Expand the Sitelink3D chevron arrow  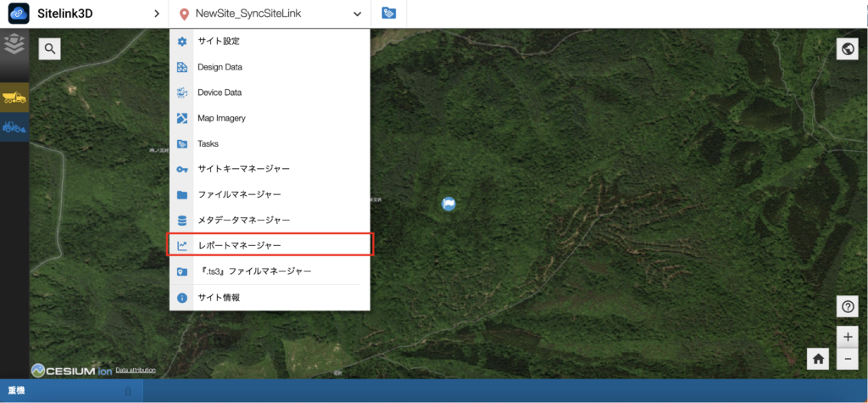coord(156,14)
